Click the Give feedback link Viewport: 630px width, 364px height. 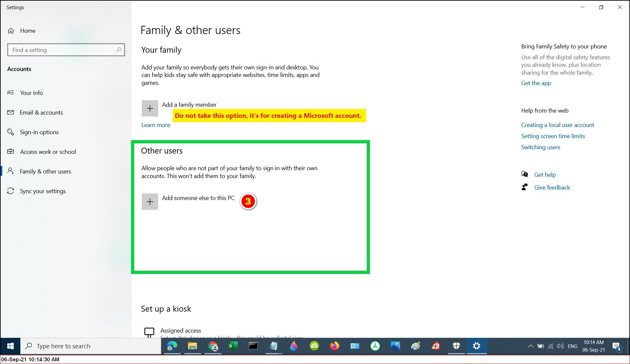coord(552,188)
